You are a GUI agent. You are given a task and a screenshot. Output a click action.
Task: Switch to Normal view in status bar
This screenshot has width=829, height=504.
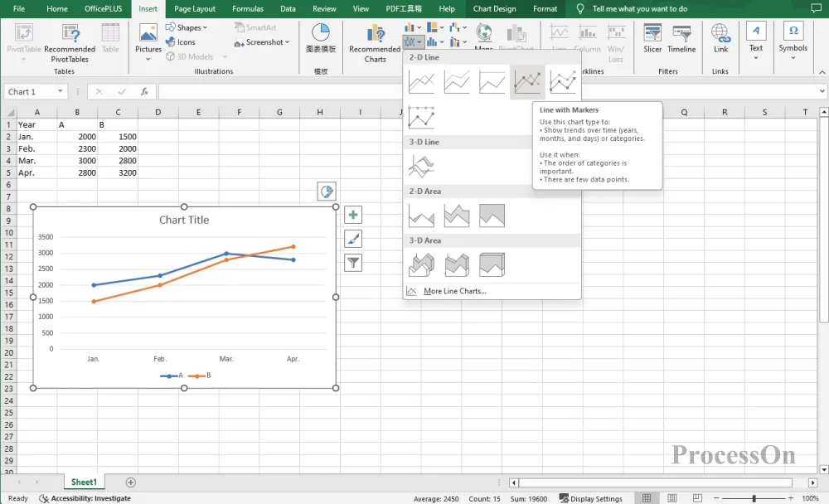coord(645,498)
